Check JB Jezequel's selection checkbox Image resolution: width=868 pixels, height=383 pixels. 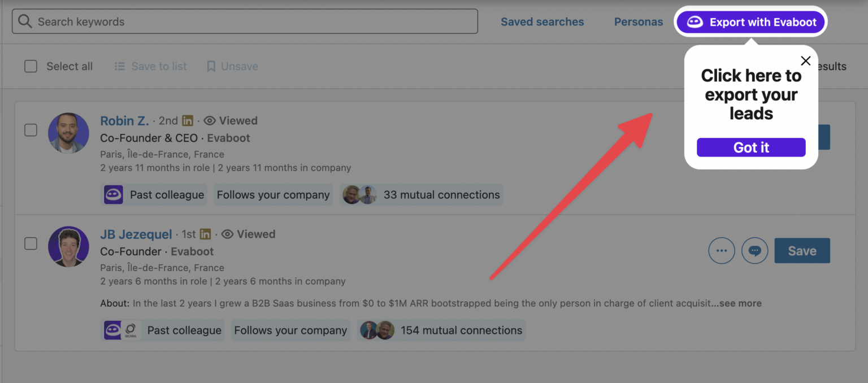tap(31, 243)
